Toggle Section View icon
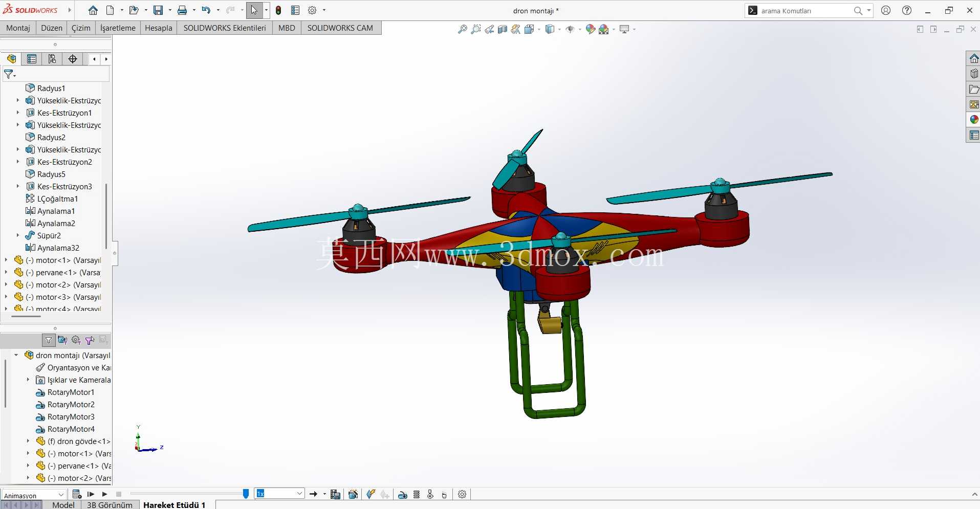This screenshot has height=509, width=980. coord(503,29)
